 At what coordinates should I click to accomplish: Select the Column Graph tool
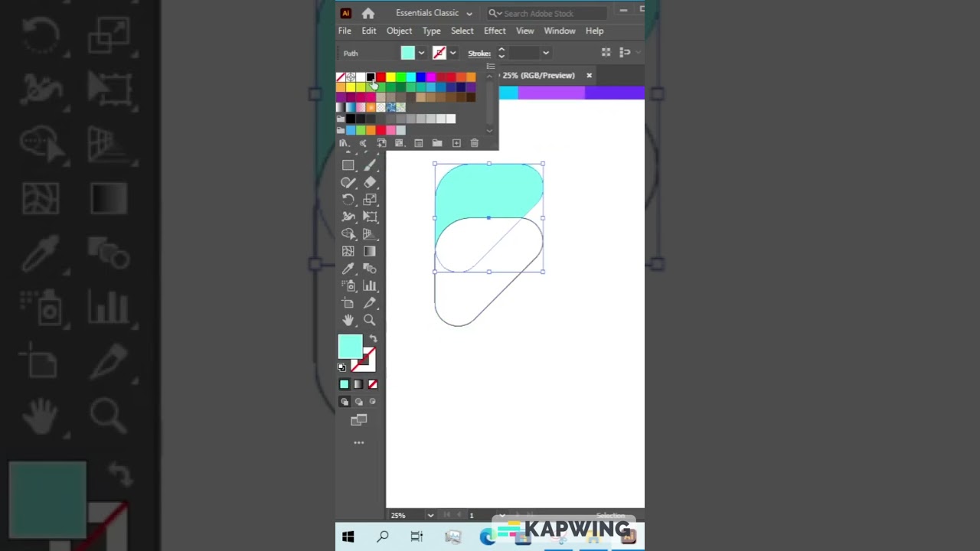(370, 285)
